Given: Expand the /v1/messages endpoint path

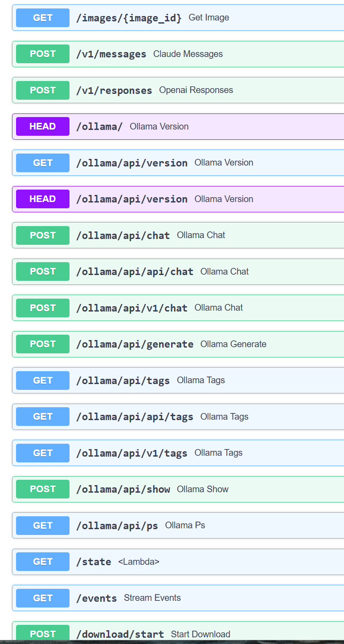Looking at the screenshot, I should click(x=111, y=54).
